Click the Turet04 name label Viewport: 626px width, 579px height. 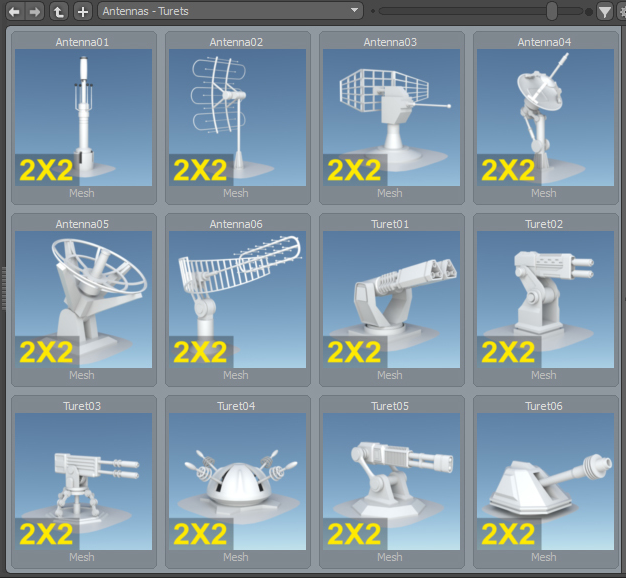236,406
